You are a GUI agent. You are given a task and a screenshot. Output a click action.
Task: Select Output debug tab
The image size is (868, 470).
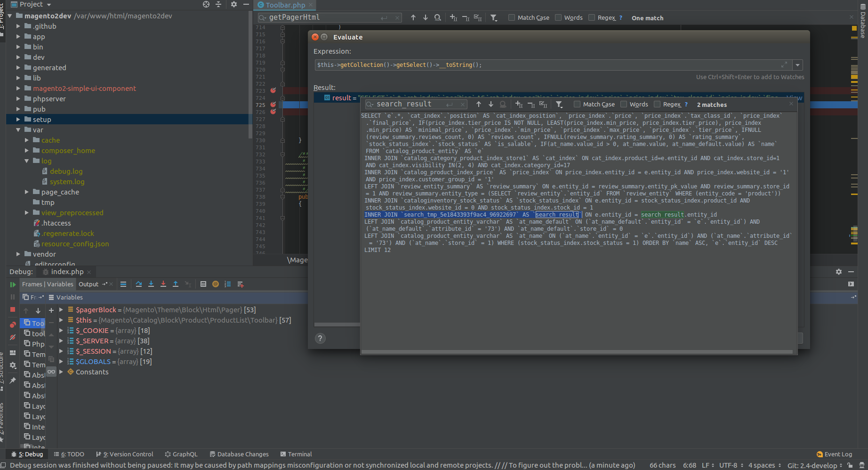88,284
